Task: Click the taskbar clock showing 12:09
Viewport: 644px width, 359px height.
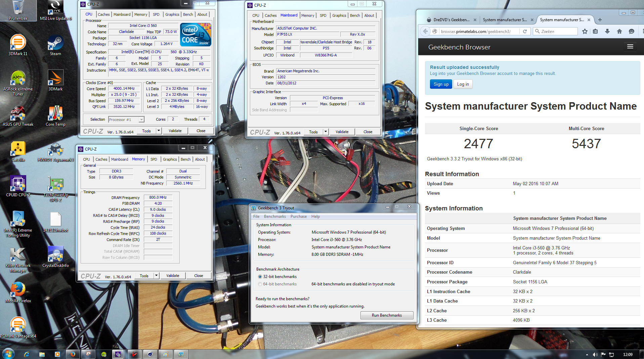Action: [x=628, y=355]
